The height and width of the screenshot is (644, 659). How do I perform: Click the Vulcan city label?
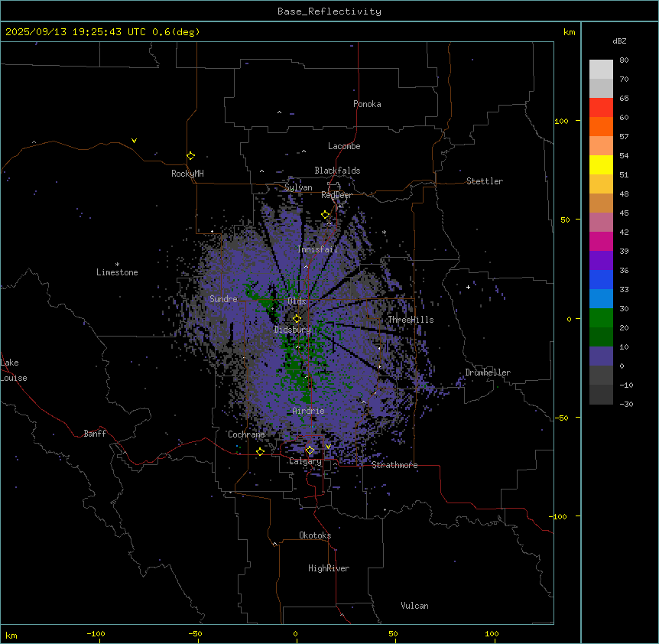[x=414, y=606]
